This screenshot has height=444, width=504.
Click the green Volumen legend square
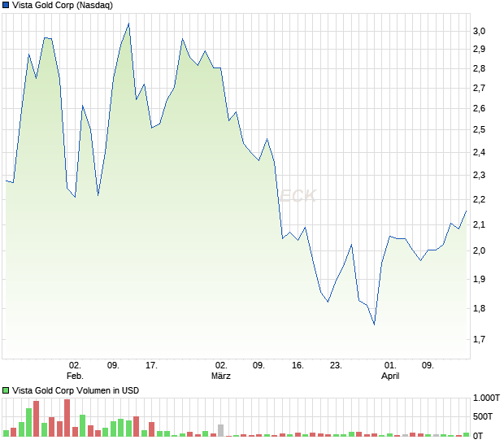point(6,390)
